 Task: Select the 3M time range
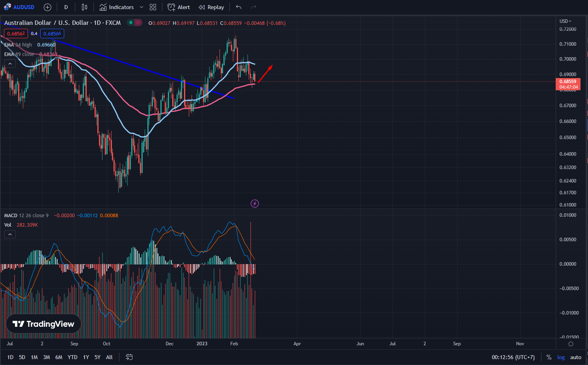47,357
